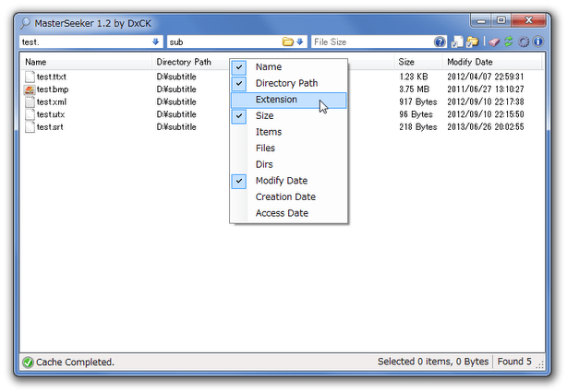Screen dimensions: 567x392
Task: Click the Selected 0 items status text
Action: (x=433, y=362)
